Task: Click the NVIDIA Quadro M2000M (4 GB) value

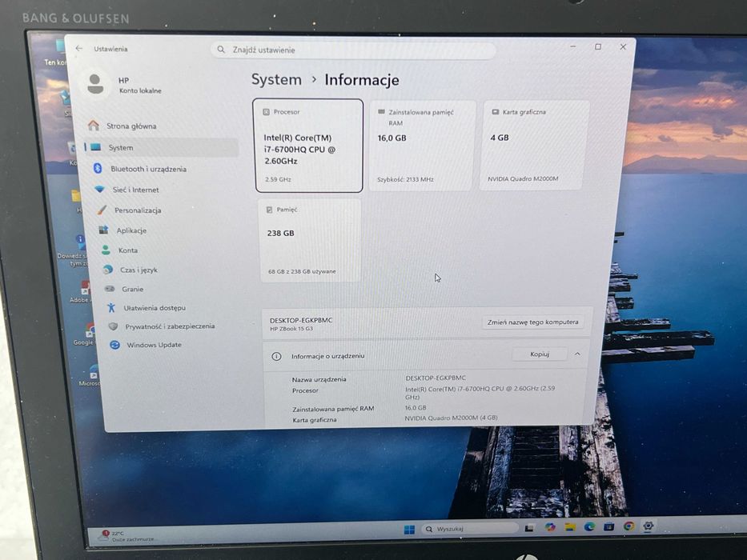Action: pyautogui.click(x=451, y=418)
